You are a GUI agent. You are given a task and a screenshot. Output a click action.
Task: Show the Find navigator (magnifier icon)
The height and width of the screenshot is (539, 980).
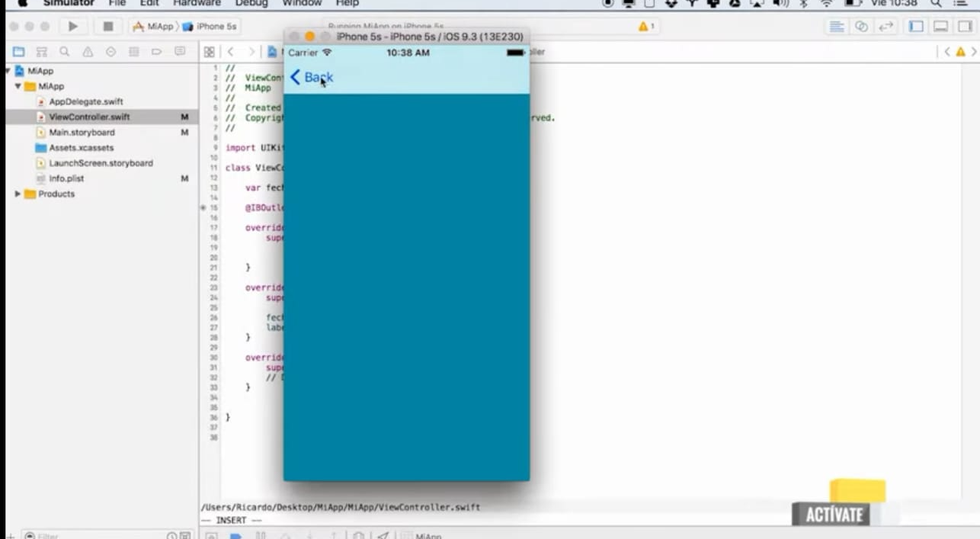[x=65, y=52]
